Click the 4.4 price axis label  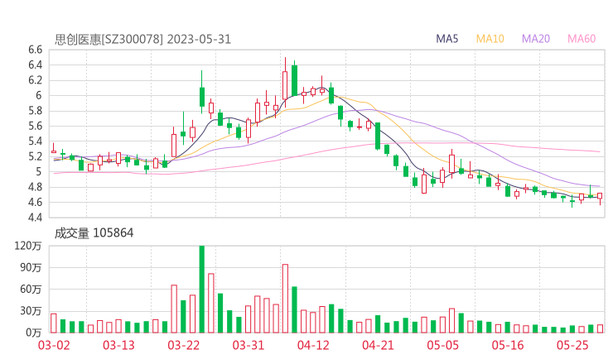[x=35, y=218]
